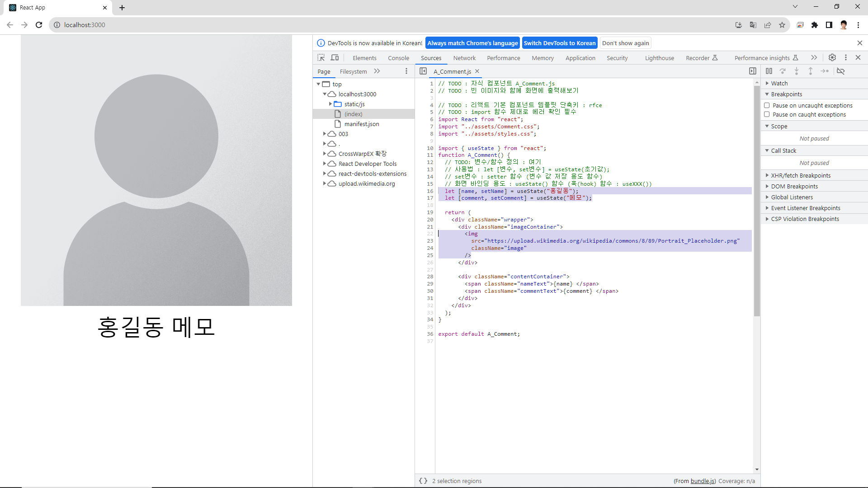The height and width of the screenshot is (488, 868).
Task: Open the bundle.js source link
Action: click(703, 481)
